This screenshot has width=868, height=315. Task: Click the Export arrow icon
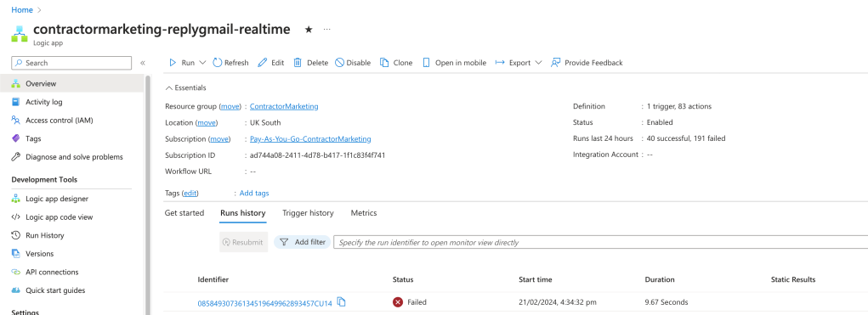[500, 63]
